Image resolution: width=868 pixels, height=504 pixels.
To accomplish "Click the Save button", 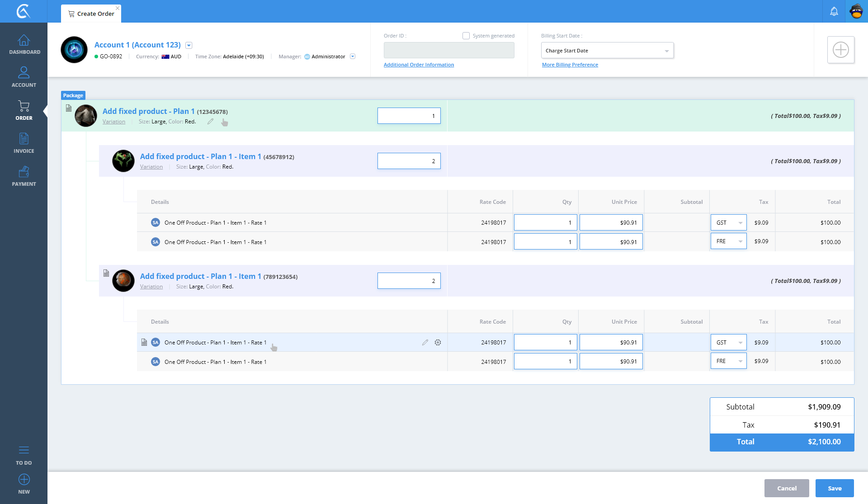I will coord(834,488).
